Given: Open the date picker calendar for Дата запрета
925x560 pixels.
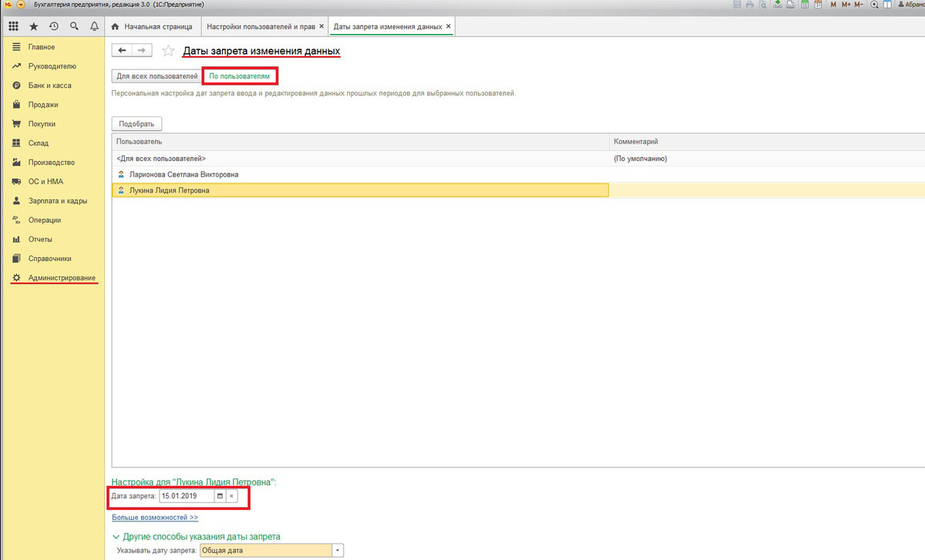Looking at the screenshot, I should 220,496.
